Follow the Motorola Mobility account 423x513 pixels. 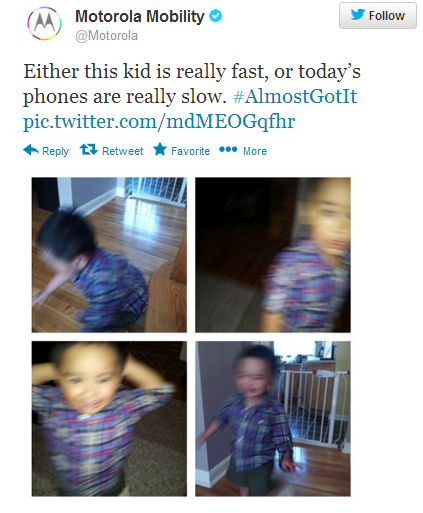pyautogui.click(x=378, y=15)
